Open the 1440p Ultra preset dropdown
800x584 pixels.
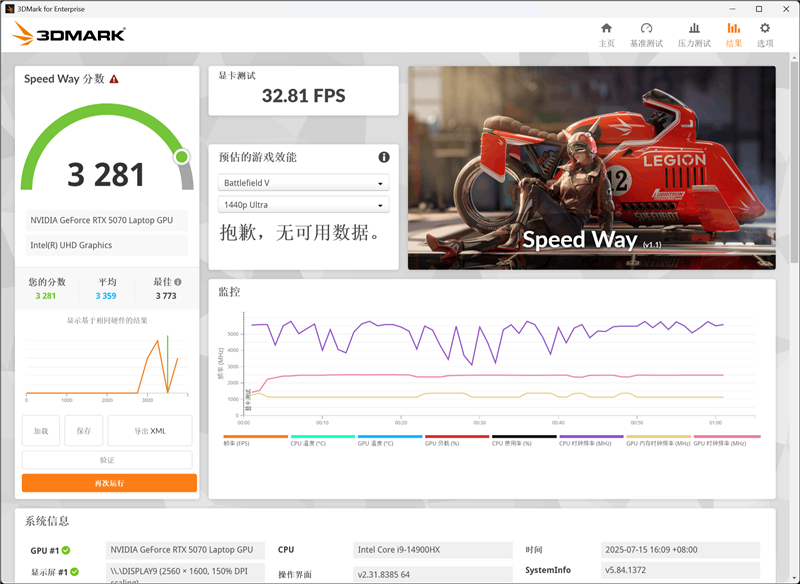pyautogui.click(x=301, y=204)
